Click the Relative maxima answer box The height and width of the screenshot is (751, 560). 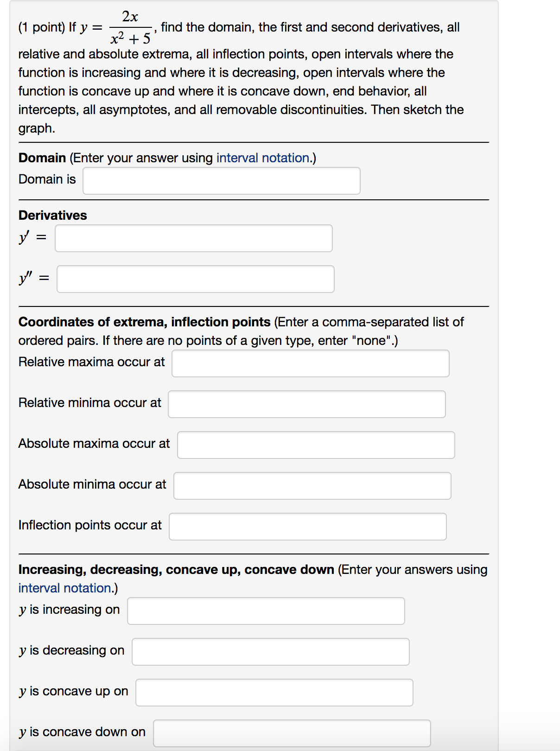click(310, 364)
